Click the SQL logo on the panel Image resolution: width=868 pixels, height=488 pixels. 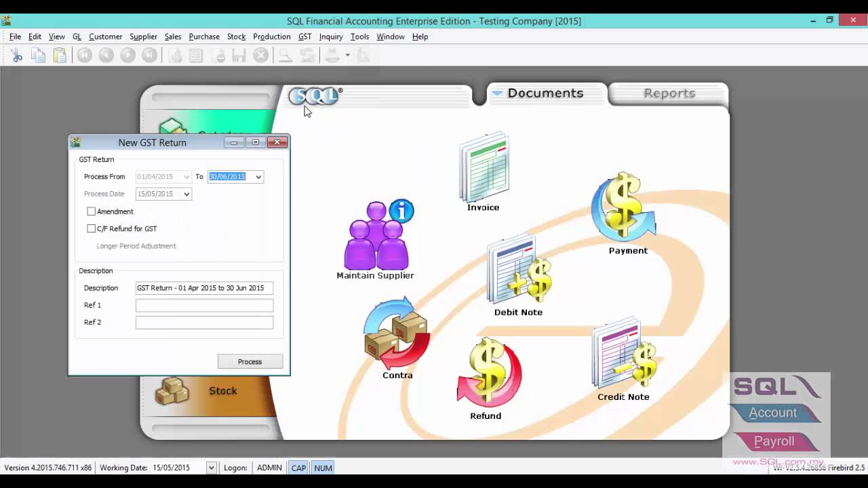[315, 96]
